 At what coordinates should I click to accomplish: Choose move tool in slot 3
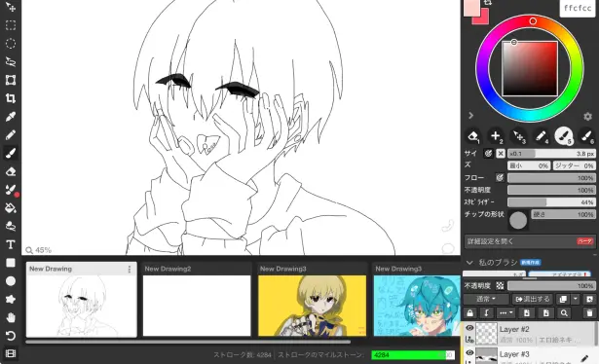pos(518,136)
